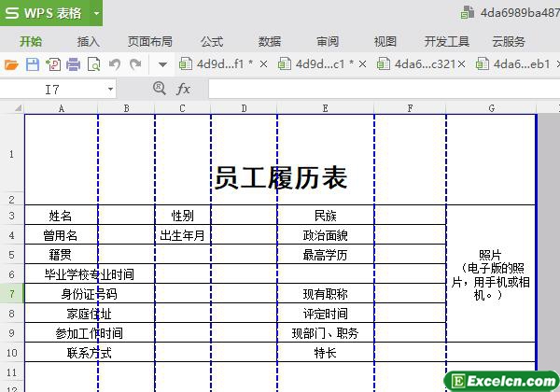
Task: Click the fx insert function icon
Action: click(183, 89)
